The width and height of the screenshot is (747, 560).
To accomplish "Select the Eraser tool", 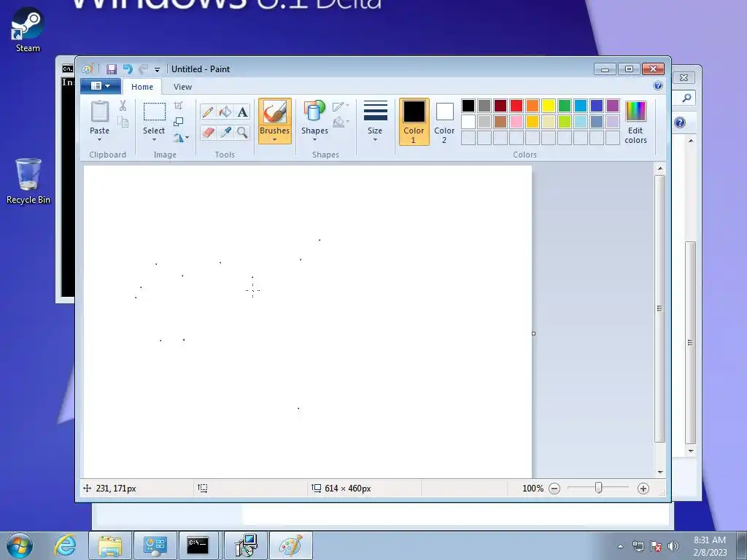I will point(208,133).
